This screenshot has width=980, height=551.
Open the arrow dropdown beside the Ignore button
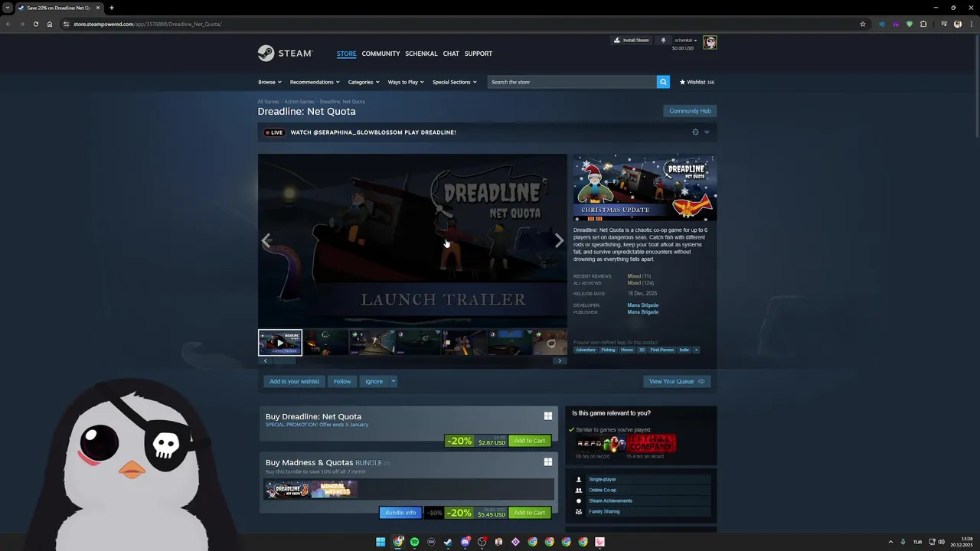click(x=393, y=381)
